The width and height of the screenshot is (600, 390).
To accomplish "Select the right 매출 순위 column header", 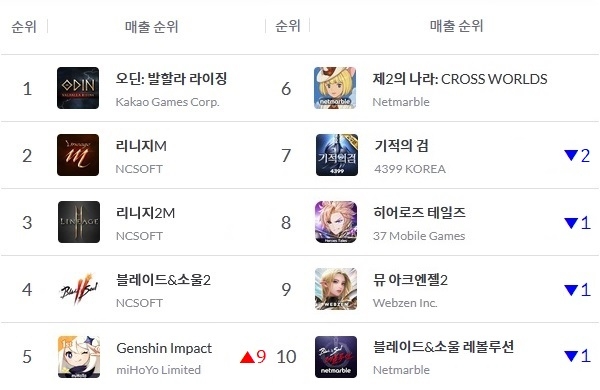I will coord(457,26).
